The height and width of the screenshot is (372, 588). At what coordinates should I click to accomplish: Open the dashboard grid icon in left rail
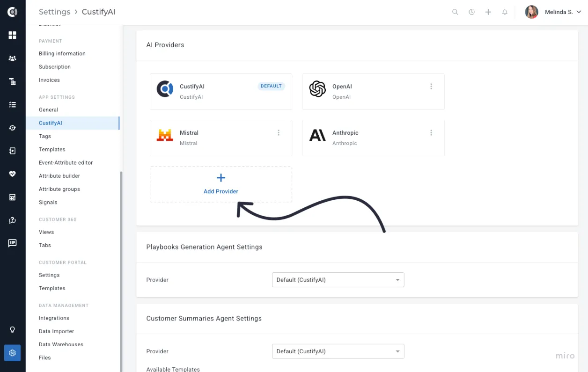click(13, 35)
